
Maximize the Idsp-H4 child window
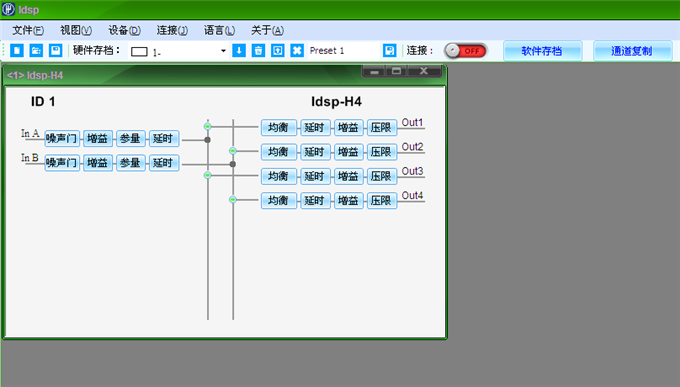click(397, 71)
